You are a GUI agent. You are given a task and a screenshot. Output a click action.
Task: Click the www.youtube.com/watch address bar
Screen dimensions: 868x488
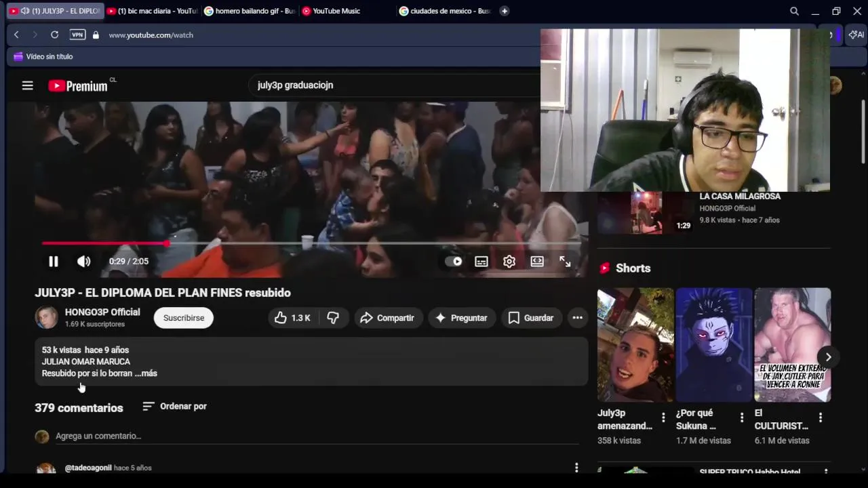(x=151, y=35)
